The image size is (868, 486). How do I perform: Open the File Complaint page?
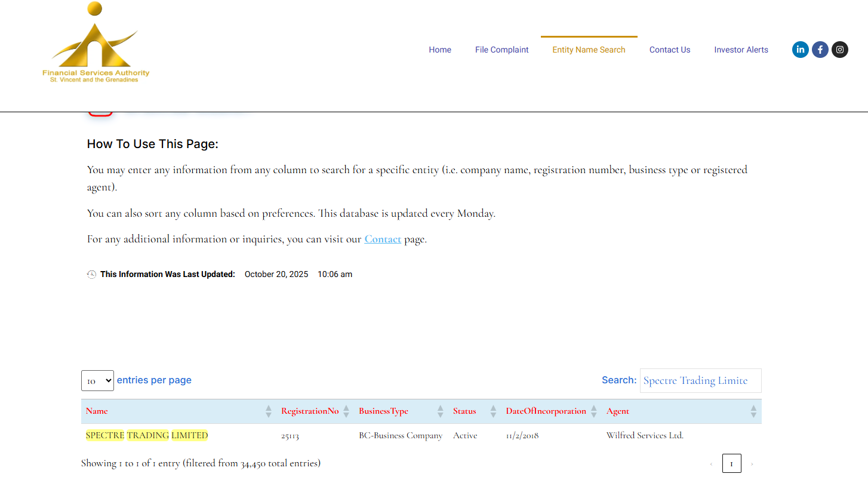point(501,50)
